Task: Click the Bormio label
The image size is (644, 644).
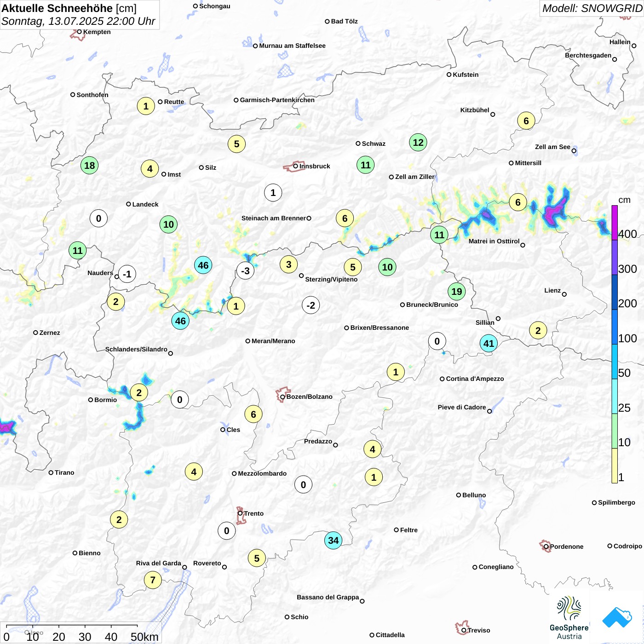Action: click(105, 400)
